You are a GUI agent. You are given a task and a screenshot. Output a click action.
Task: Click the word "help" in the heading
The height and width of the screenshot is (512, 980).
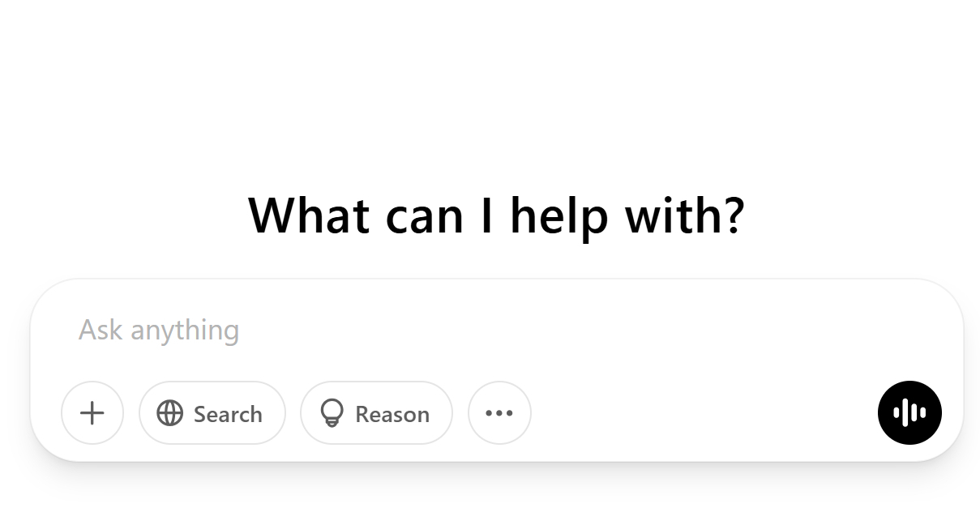(558, 215)
